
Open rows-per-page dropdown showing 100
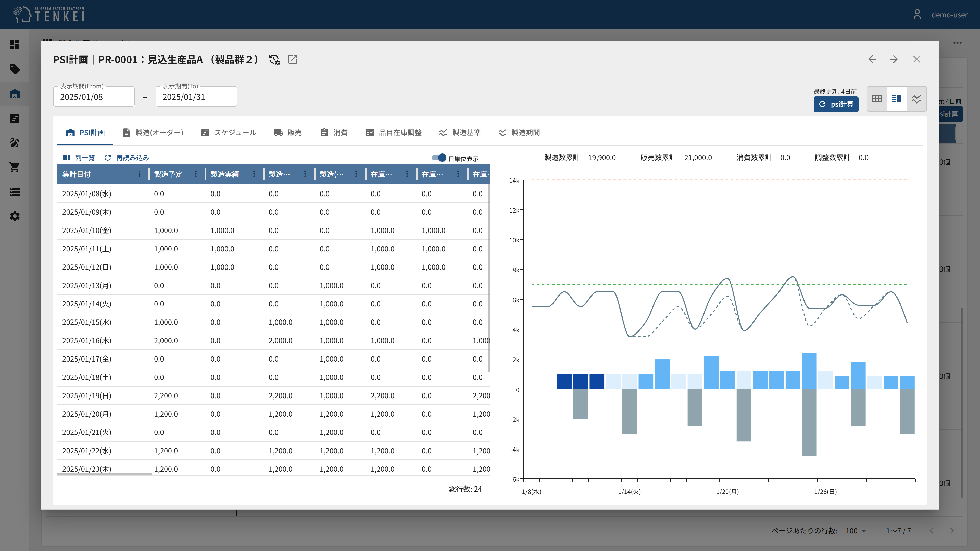856,531
